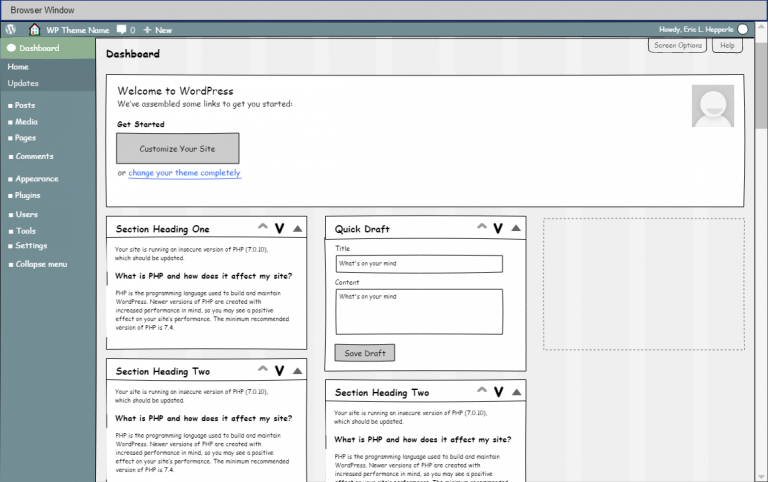Move left column Section Heading Two up

pyautogui.click(x=263, y=368)
